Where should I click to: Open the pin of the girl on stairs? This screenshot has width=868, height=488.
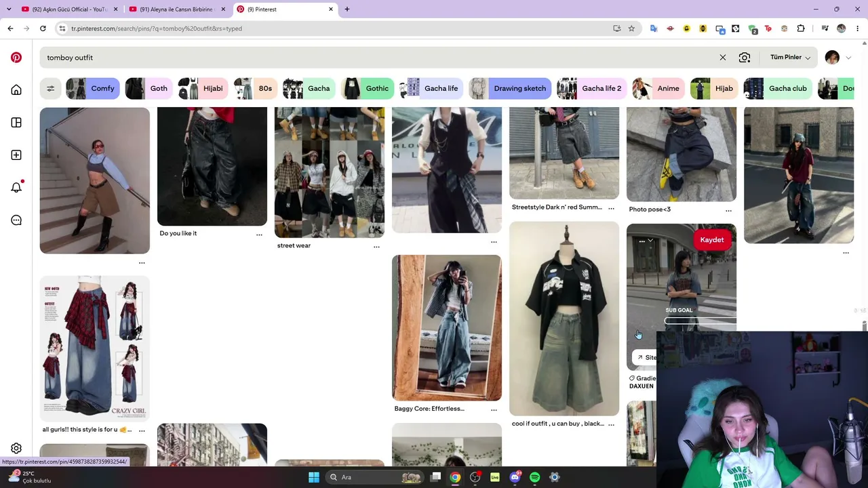pos(95,180)
